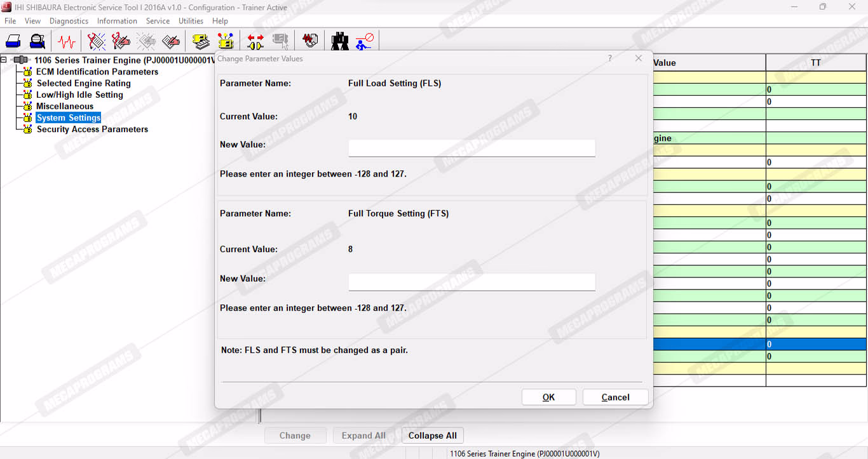
Task: Click the Disconnect icon in the toolbar
Action: 365,41
